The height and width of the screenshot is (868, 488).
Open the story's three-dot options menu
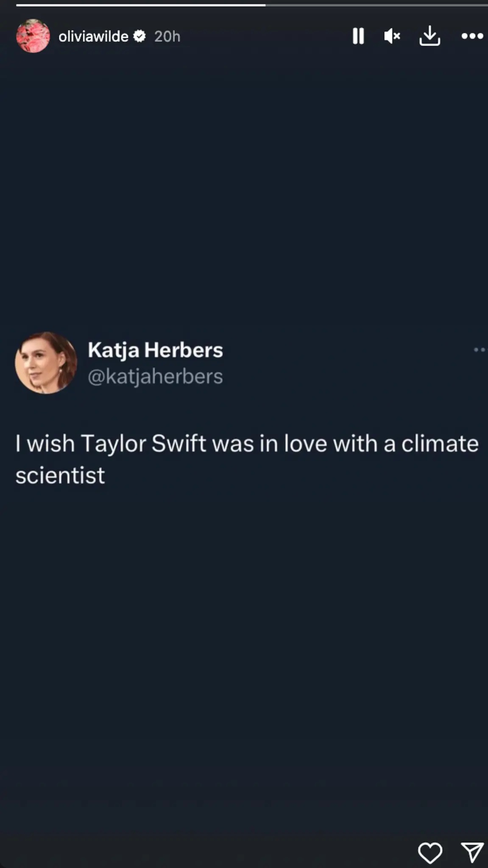click(472, 36)
